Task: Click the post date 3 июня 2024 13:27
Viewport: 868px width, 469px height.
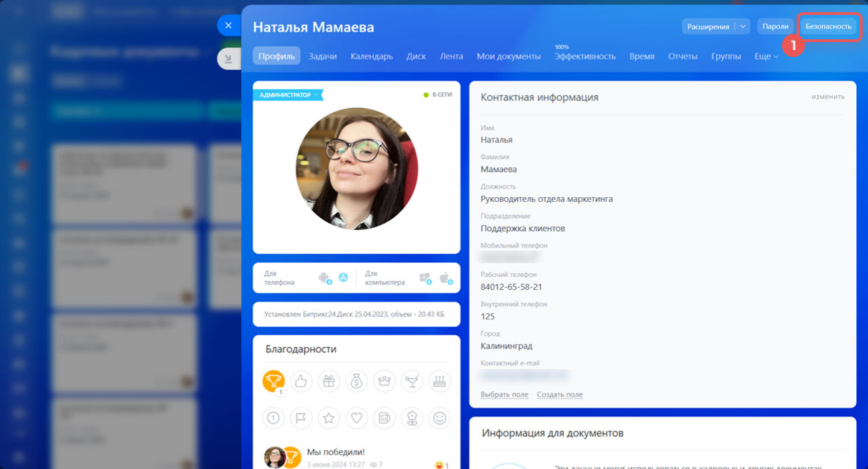Action: point(335,465)
